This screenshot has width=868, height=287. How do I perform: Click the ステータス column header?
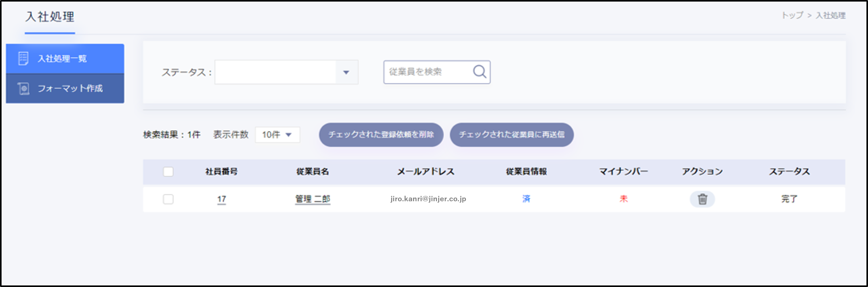pos(789,171)
